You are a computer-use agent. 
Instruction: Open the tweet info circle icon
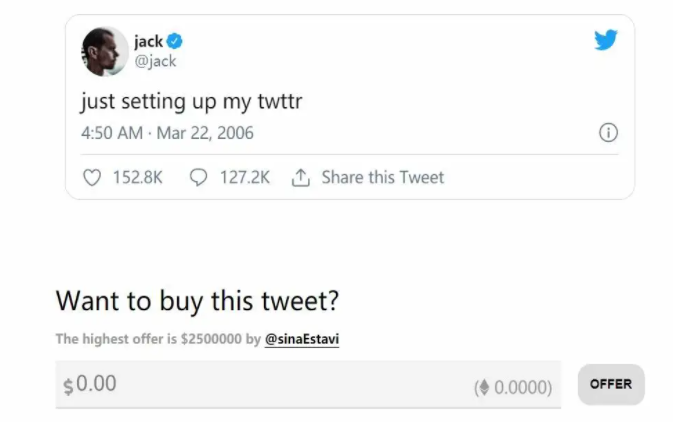click(608, 133)
